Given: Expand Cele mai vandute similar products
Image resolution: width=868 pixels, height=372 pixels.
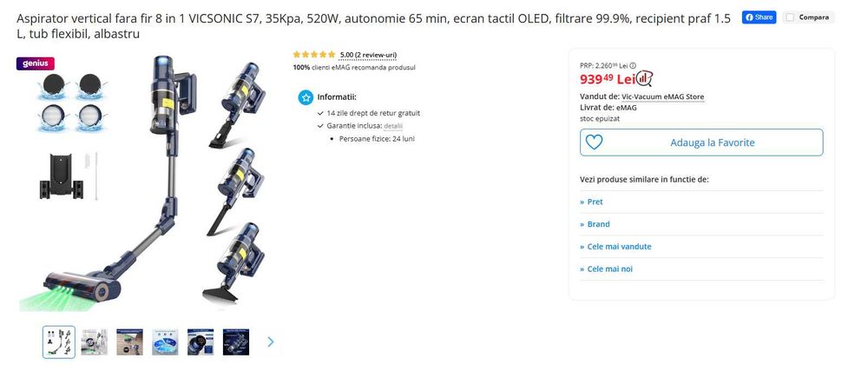Looking at the screenshot, I should [x=619, y=247].
